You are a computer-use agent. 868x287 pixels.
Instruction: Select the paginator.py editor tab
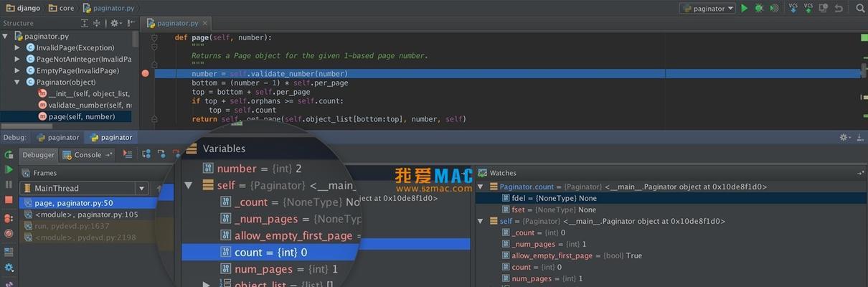(175, 23)
